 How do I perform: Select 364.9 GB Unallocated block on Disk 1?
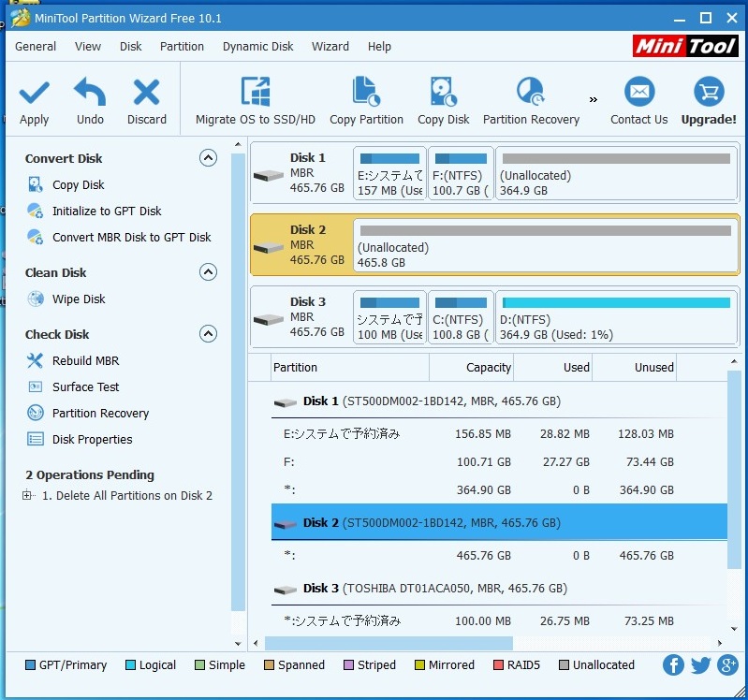[x=617, y=173]
